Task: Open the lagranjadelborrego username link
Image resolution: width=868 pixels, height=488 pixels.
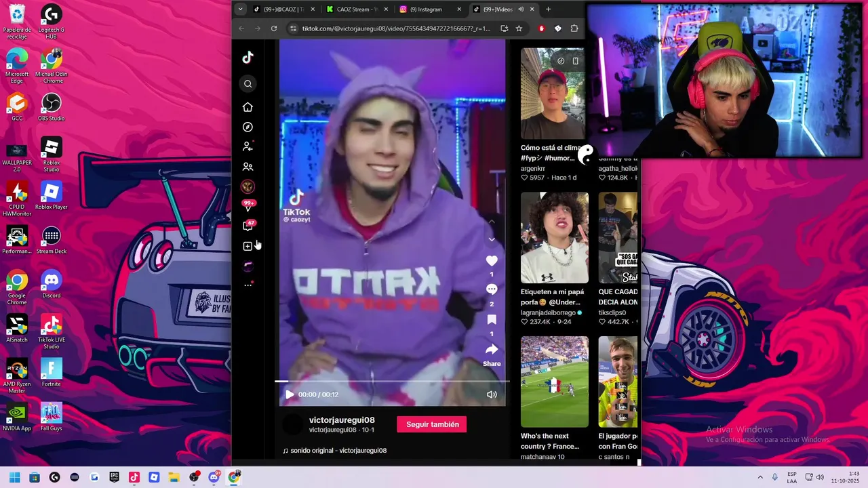Action: [548, 313]
